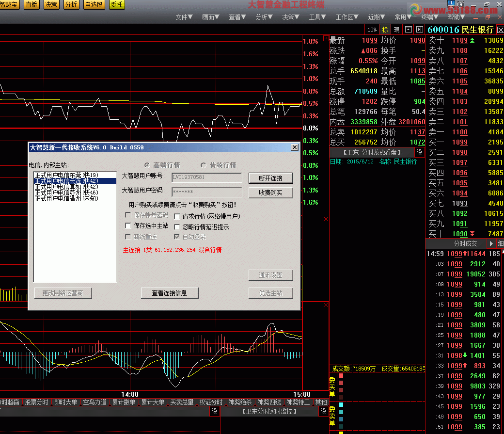Viewport: 504px width, 434px height.
Task: Click the 更改网络运营商 button
Action: click(63, 293)
